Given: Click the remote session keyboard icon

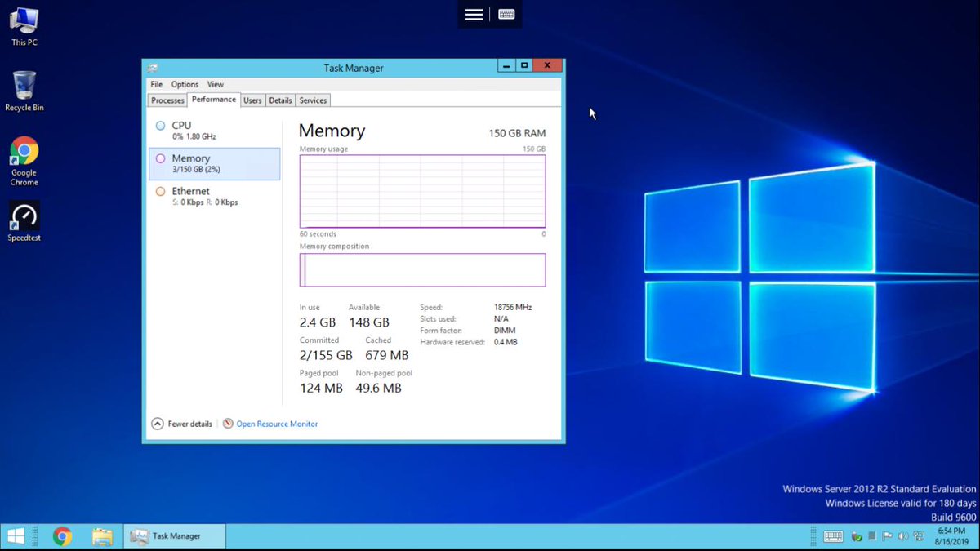Looking at the screenshot, I should 506,15.
